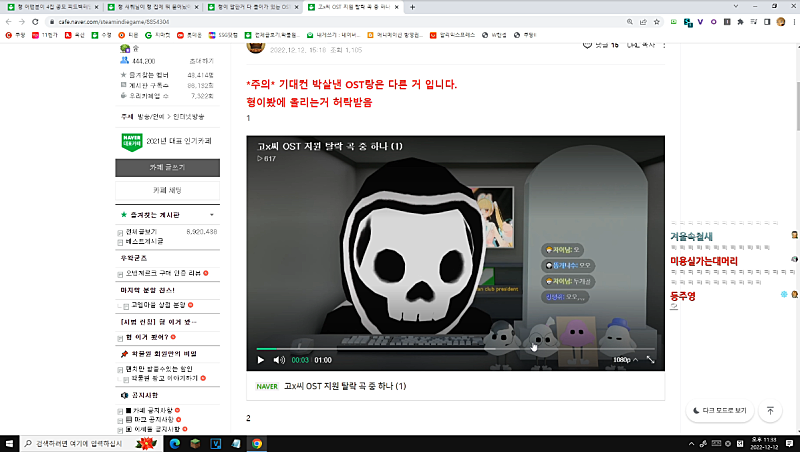The height and width of the screenshot is (452, 800).
Task: Open the post's three-dot more menu
Action: coord(664,45)
